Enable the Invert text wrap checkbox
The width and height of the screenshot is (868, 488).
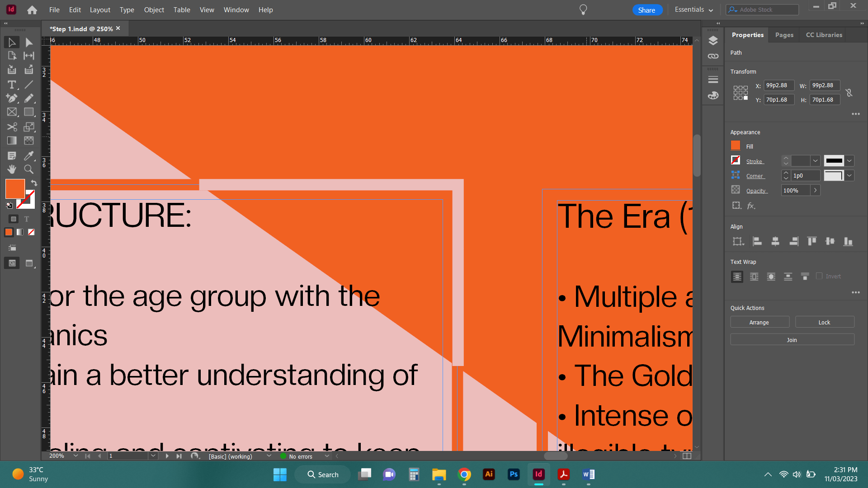click(x=819, y=276)
